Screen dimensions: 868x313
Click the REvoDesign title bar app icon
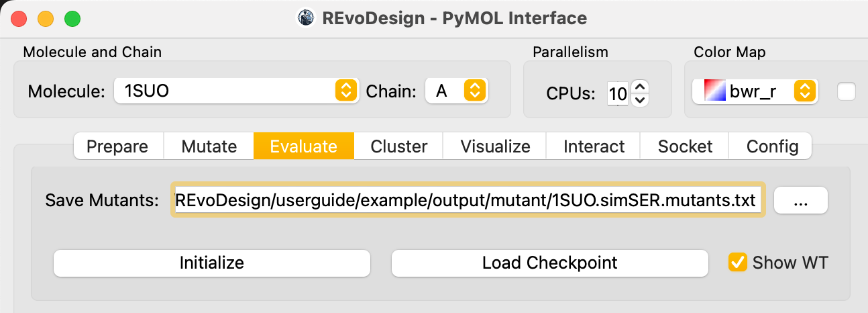307,18
